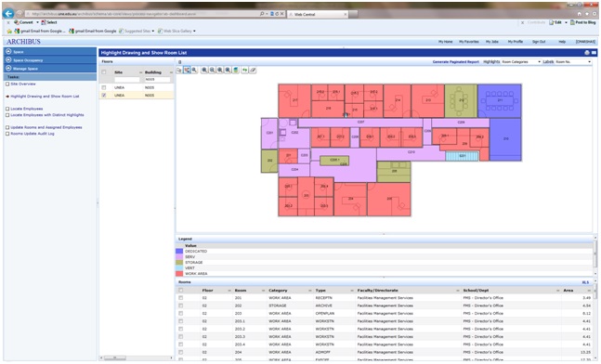This screenshot has height=364, width=601.
Task: Click the add-to-favorites star in bookmarks bar
Action: pos(9,31)
